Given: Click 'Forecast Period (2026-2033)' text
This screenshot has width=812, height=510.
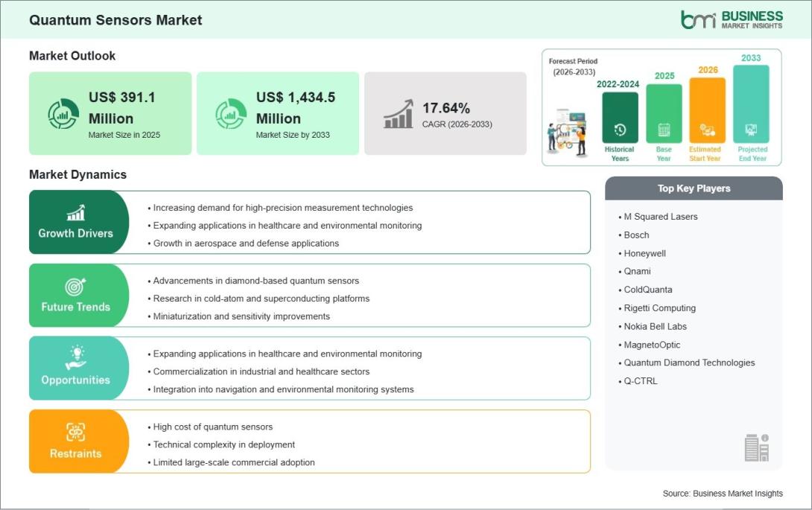Looking at the screenshot, I should [x=574, y=67].
